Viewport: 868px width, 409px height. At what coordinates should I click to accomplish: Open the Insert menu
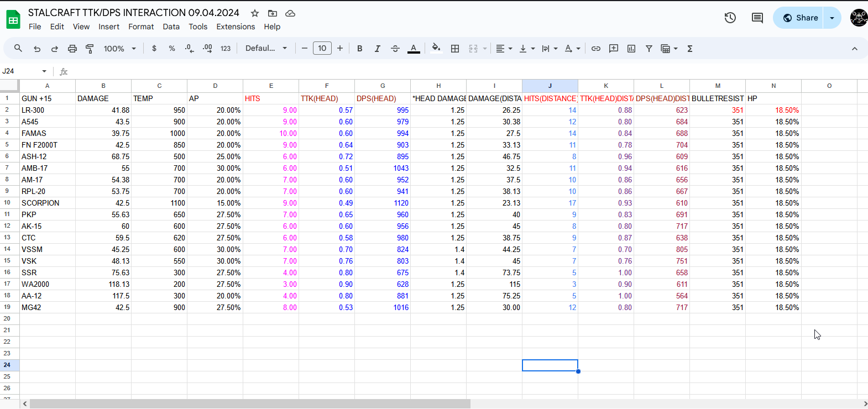[109, 27]
